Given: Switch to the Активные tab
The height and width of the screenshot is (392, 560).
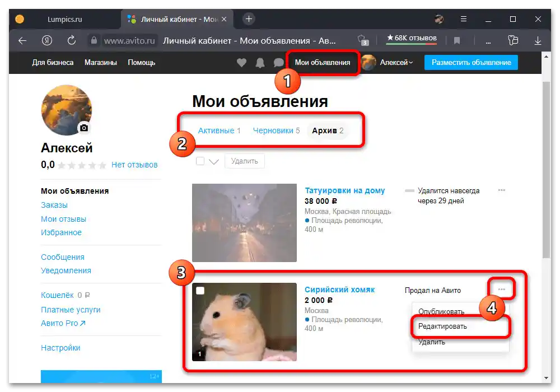Looking at the screenshot, I should click(x=219, y=130).
